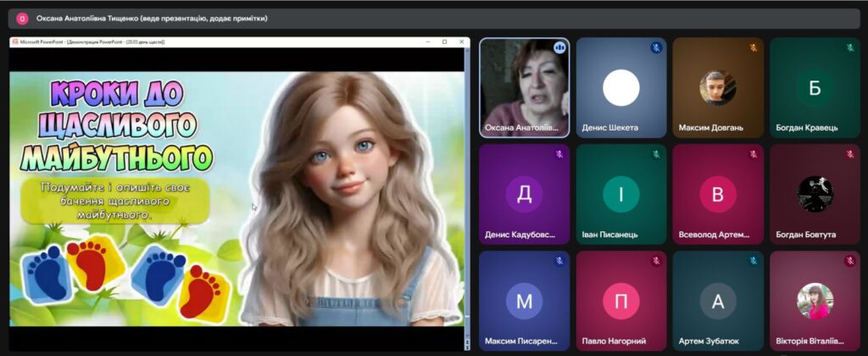Screen dimensions: 868x356
Task: Click the muted mic icon on Богдан Бовтута tile
Action: click(x=849, y=154)
